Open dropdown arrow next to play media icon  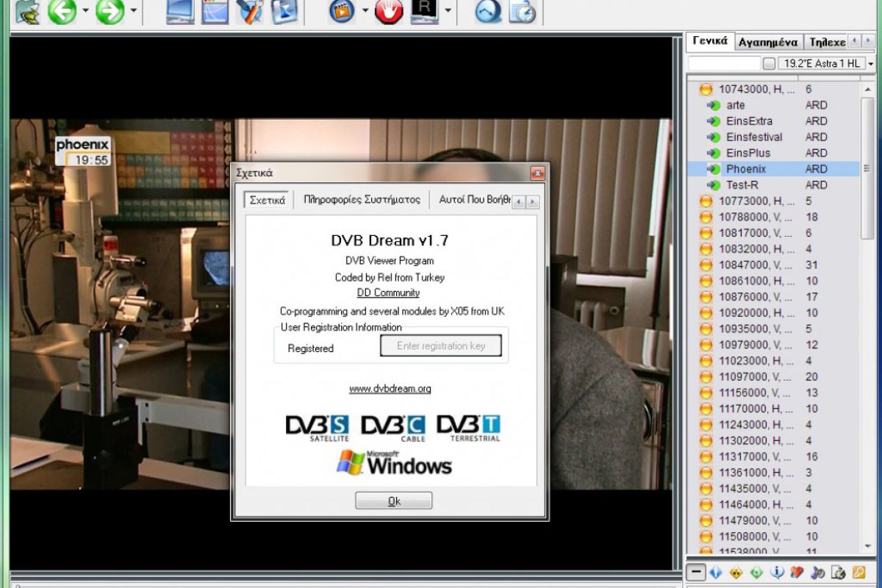click(365, 11)
